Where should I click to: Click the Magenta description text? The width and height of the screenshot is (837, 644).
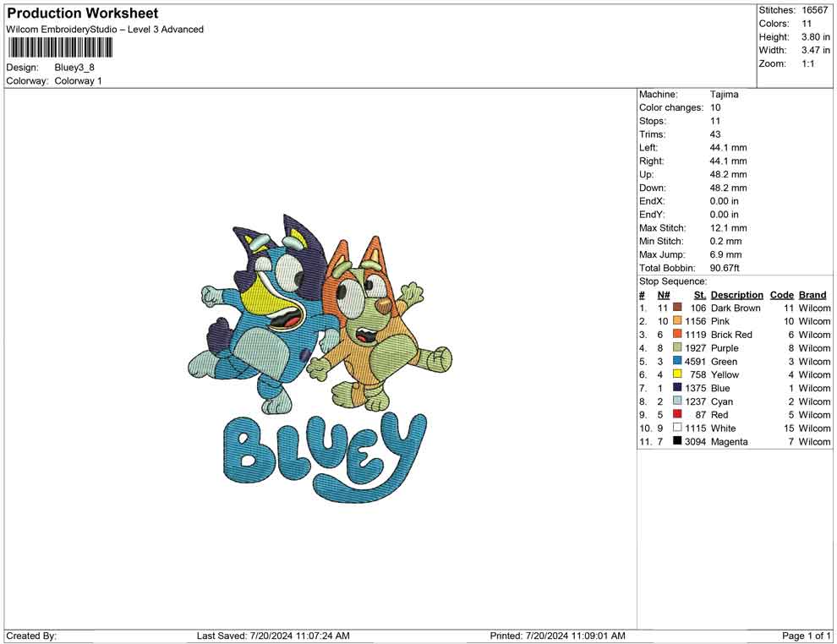729,442
